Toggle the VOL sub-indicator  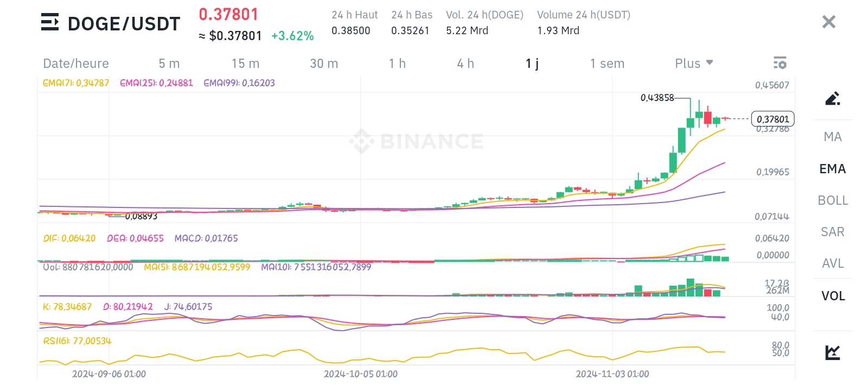point(833,296)
